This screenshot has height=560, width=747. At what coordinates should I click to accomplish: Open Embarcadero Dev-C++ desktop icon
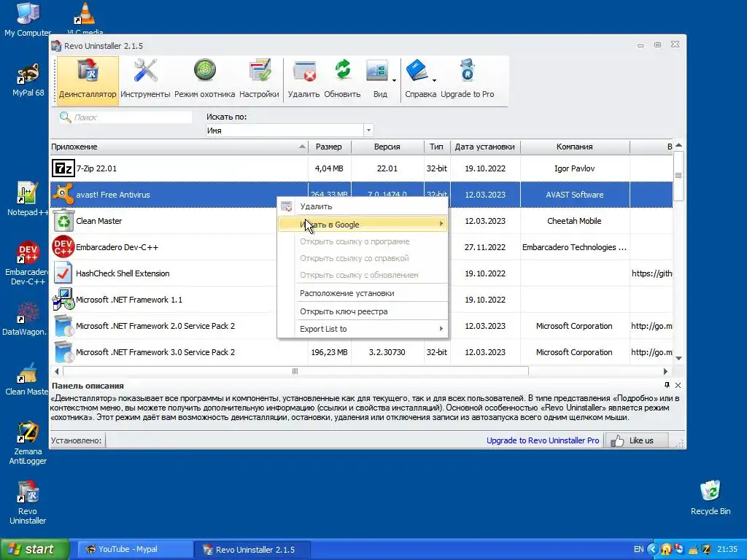point(28,262)
